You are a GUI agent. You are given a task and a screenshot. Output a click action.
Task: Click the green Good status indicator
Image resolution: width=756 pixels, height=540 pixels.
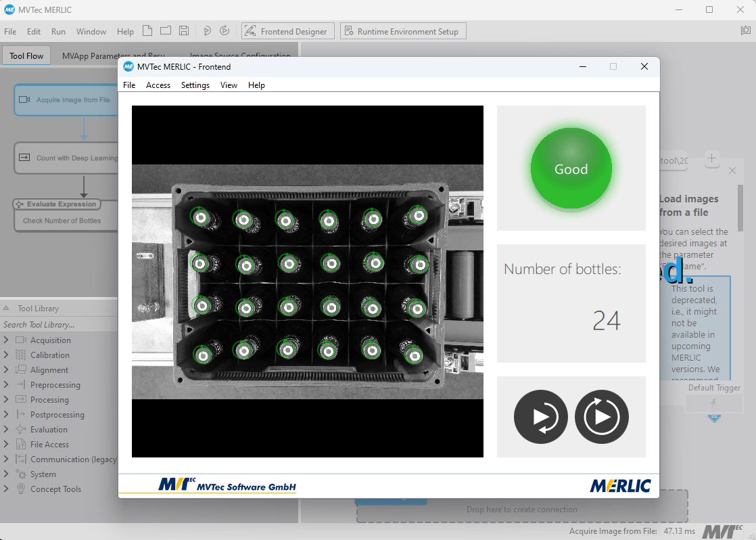(571, 167)
